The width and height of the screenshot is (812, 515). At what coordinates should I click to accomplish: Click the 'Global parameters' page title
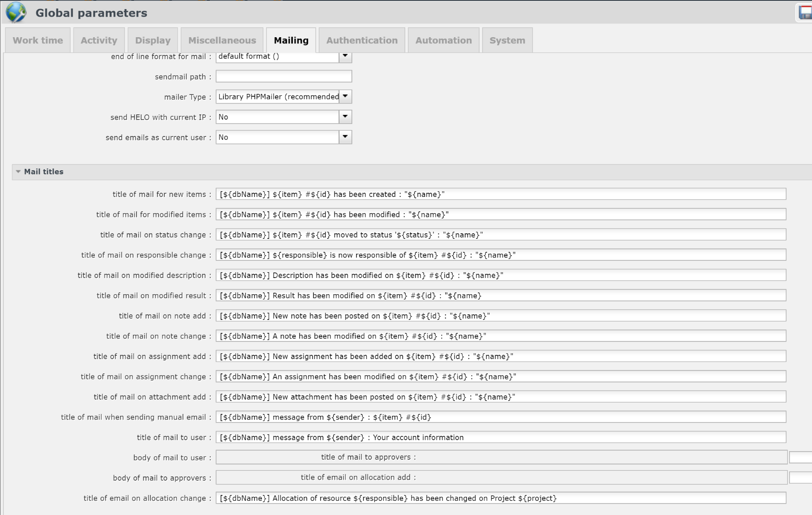point(91,13)
